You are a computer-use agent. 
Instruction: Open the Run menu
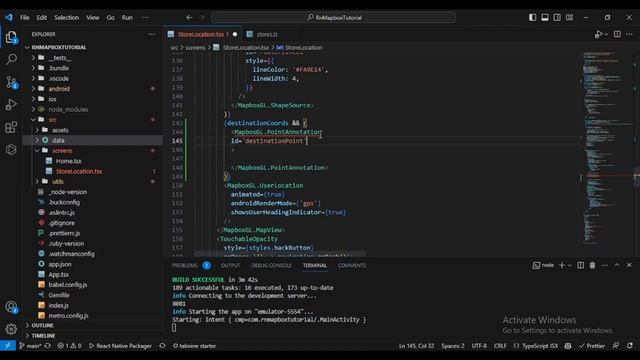(127, 18)
